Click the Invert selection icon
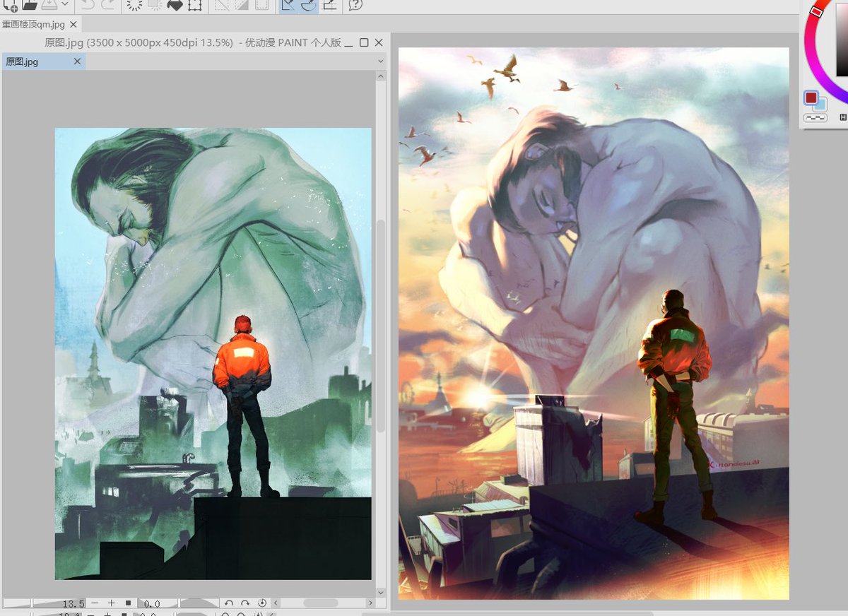848x616 pixels. (242, 4)
